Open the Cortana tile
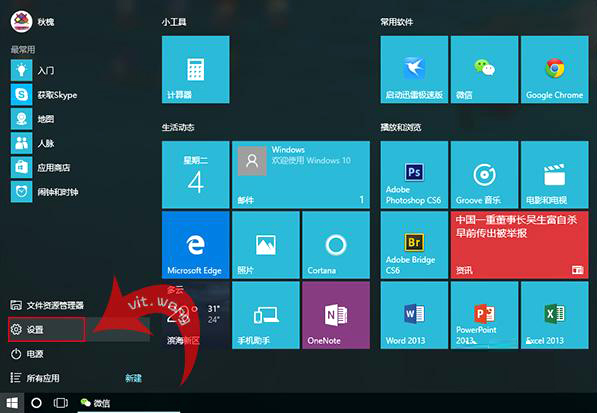Viewport: 597px width, 413px height. click(x=336, y=245)
